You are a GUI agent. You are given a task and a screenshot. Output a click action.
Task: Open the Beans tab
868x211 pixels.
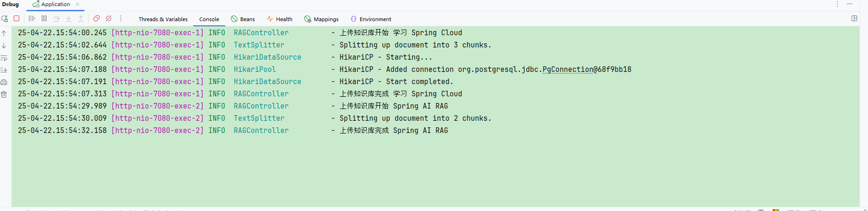pos(243,19)
